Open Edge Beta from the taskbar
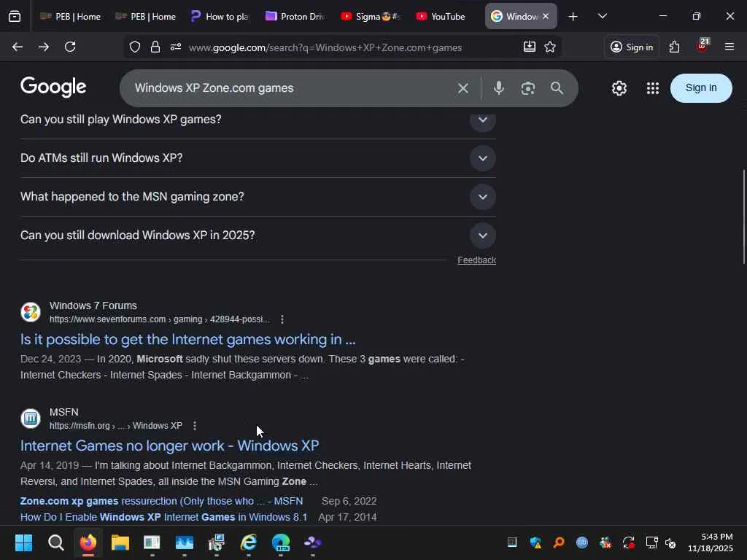Screen dimensions: 747x560 pos(281,542)
